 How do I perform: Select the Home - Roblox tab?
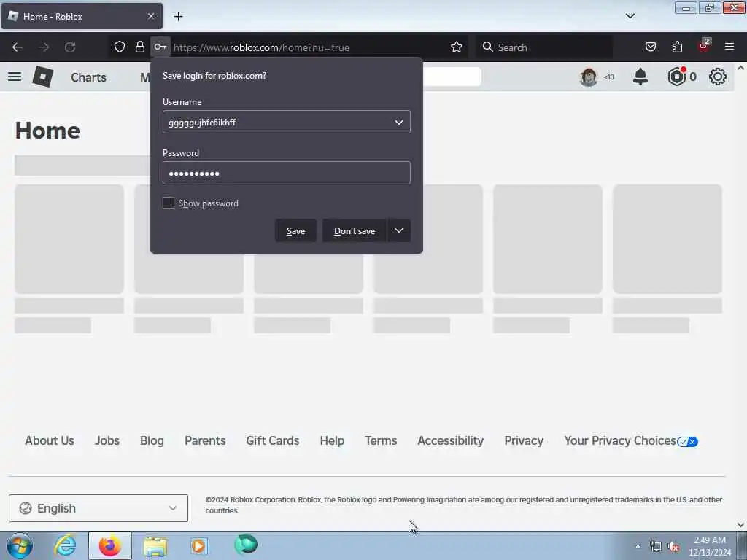[x=82, y=16]
